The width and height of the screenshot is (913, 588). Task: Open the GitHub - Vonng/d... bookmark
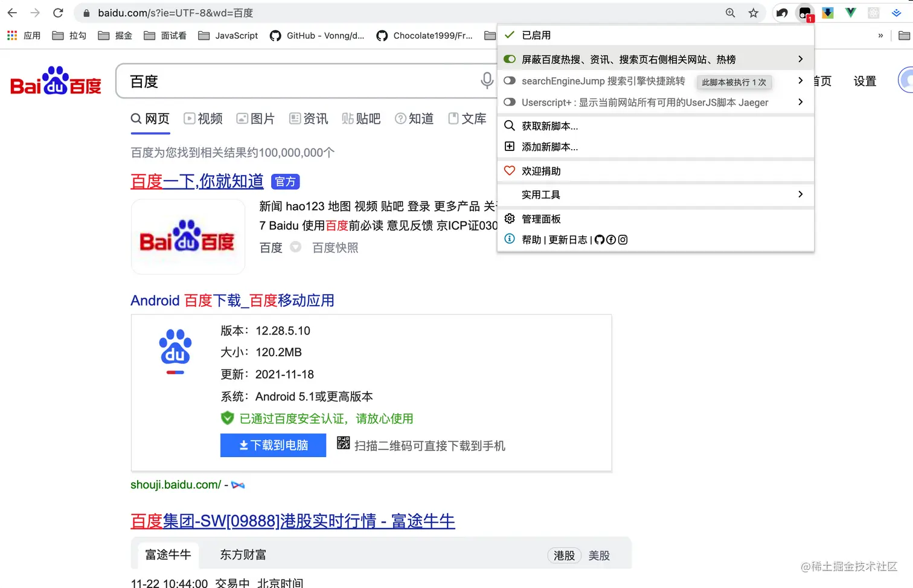[x=317, y=36]
